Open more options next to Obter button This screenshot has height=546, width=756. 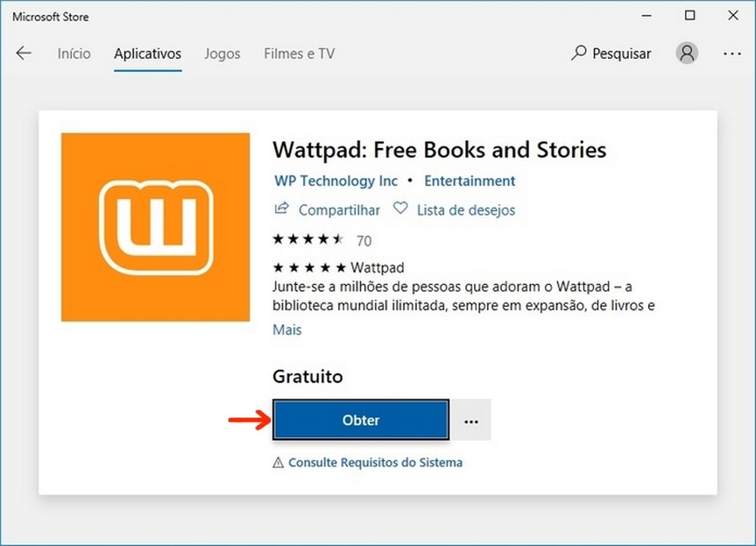[470, 420]
